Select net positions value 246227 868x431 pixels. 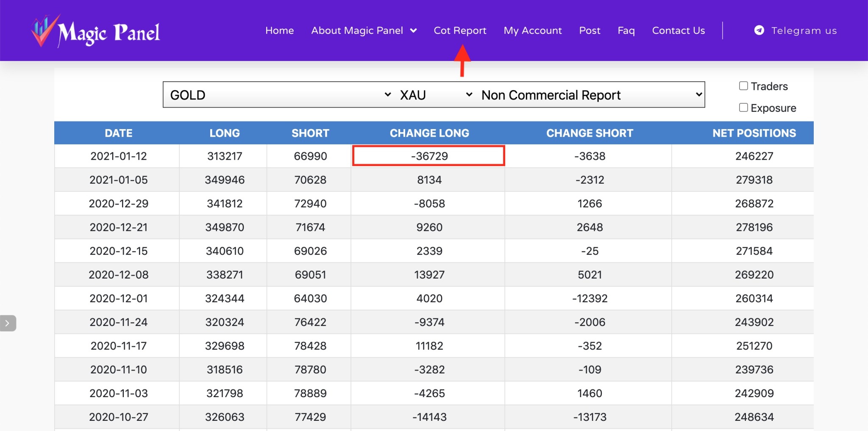pos(754,156)
